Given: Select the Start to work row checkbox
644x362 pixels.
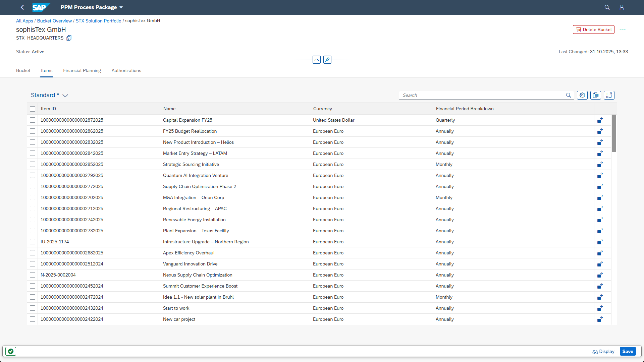Looking at the screenshot, I should pos(33,308).
